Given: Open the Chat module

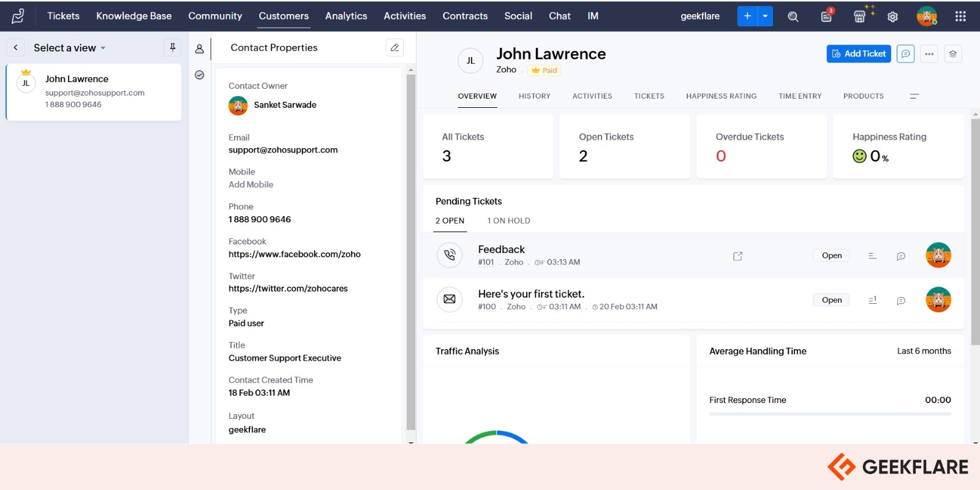Looking at the screenshot, I should tap(560, 16).
